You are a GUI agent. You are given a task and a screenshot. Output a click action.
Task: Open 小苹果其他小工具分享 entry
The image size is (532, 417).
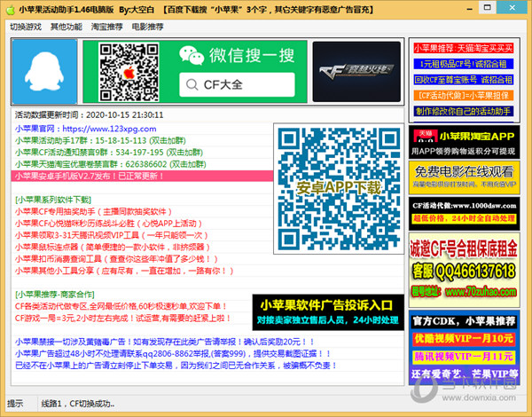pos(124,271)
